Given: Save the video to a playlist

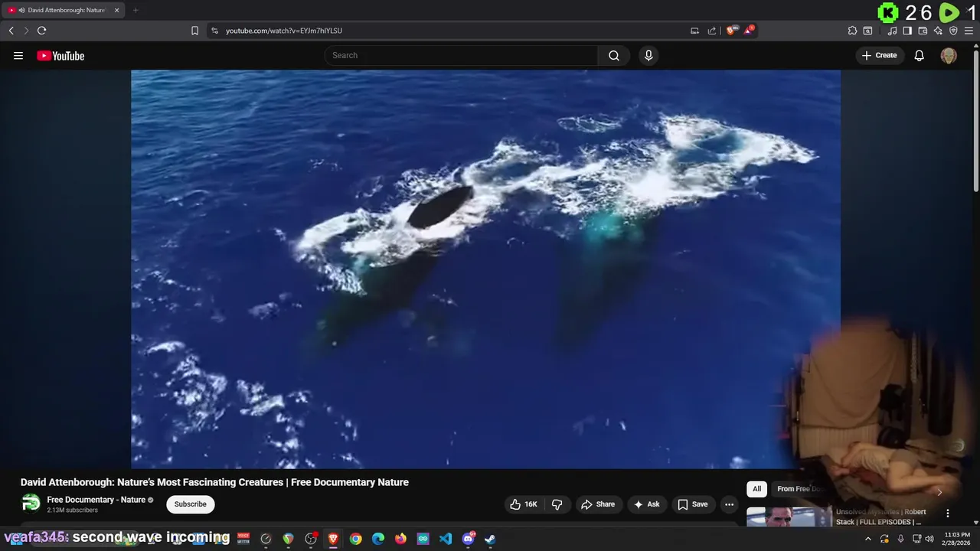Looking at the screenshot, I should [693, 504].
